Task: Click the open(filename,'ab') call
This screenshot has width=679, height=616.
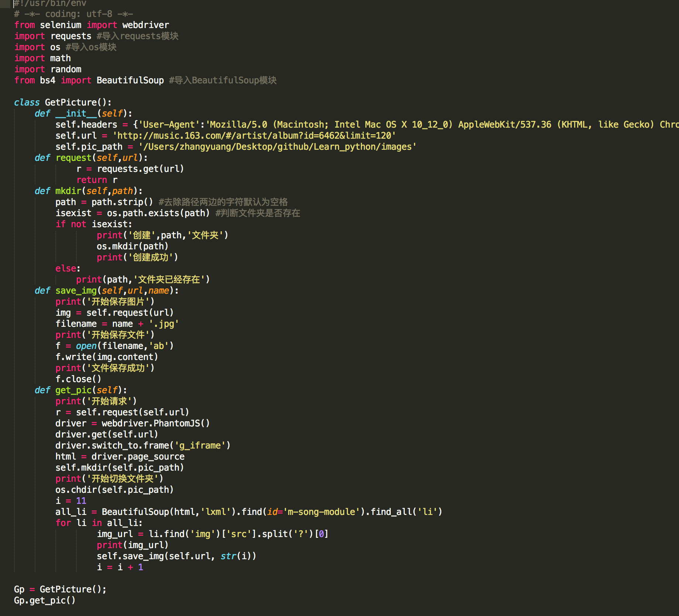Action: (x=125, y=346)
